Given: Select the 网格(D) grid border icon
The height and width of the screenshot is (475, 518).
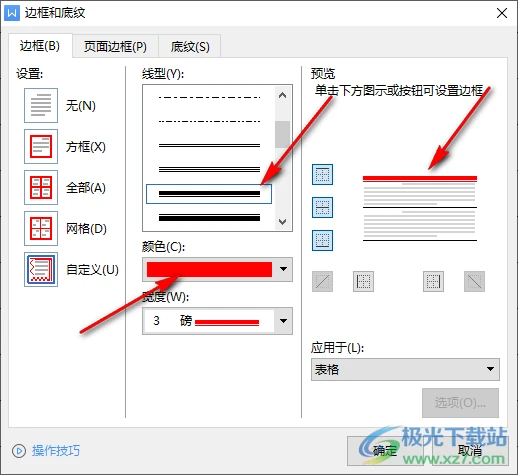Looking at the screenshot, I should 41,228.
